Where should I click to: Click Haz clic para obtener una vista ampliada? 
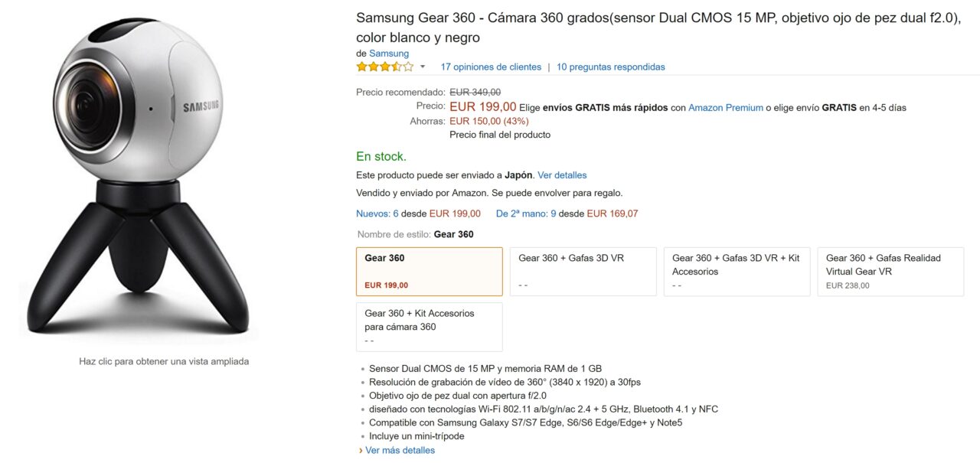tap(164, 361)
